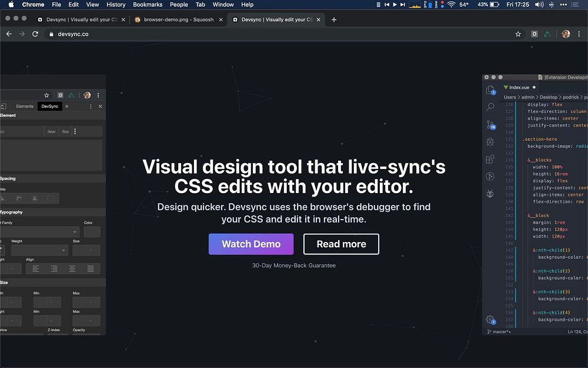
Task: Click the Typography Size input field
Action: pyautogui.click(x=86, y=250)
